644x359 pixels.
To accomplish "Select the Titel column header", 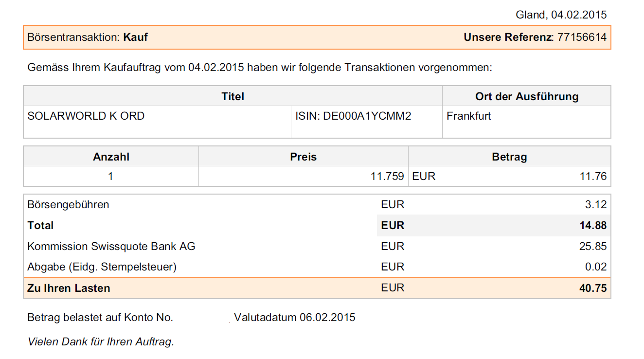I will 233,96.
